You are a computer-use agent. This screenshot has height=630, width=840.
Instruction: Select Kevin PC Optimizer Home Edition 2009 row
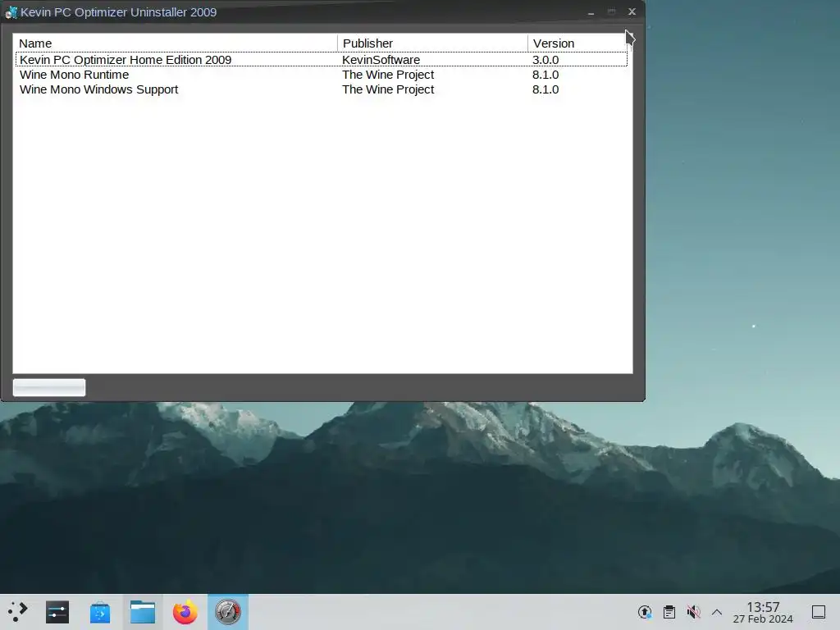click(322, 59)
